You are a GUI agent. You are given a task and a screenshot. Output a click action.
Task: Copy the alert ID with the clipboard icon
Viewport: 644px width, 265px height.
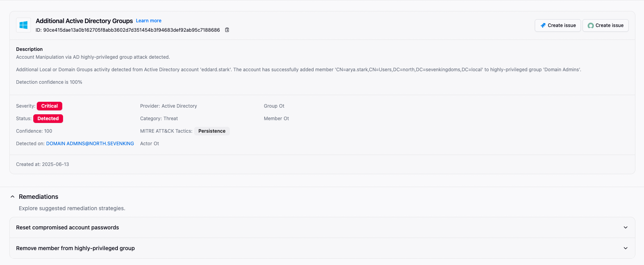coord(227,30)
